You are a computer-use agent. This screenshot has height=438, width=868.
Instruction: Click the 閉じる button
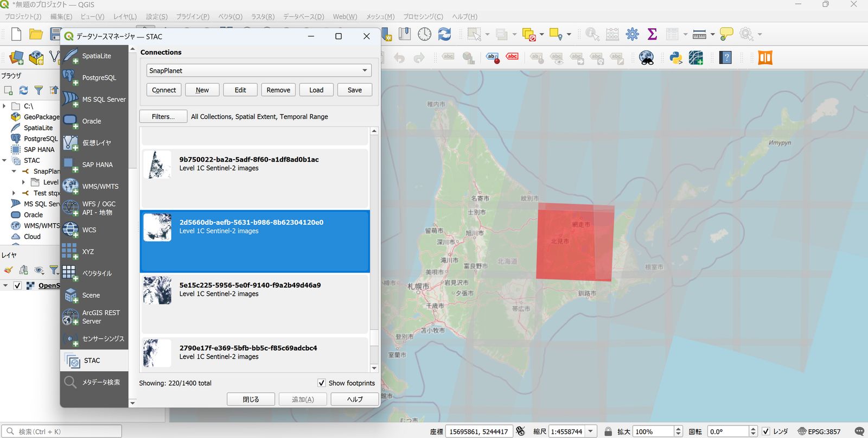tap(251, 399)
